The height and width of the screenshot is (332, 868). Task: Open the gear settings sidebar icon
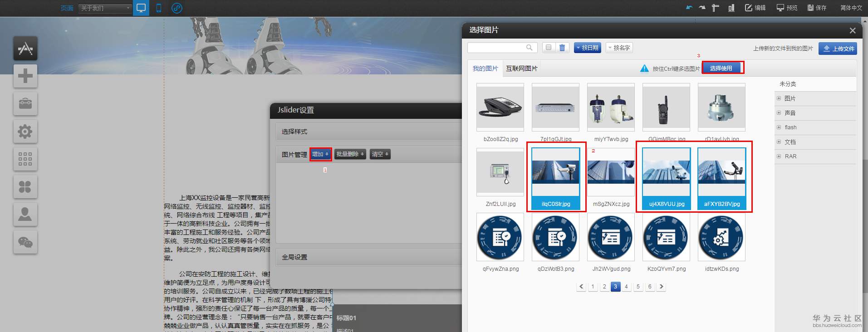pyautogui.click(x=25, y=131)
